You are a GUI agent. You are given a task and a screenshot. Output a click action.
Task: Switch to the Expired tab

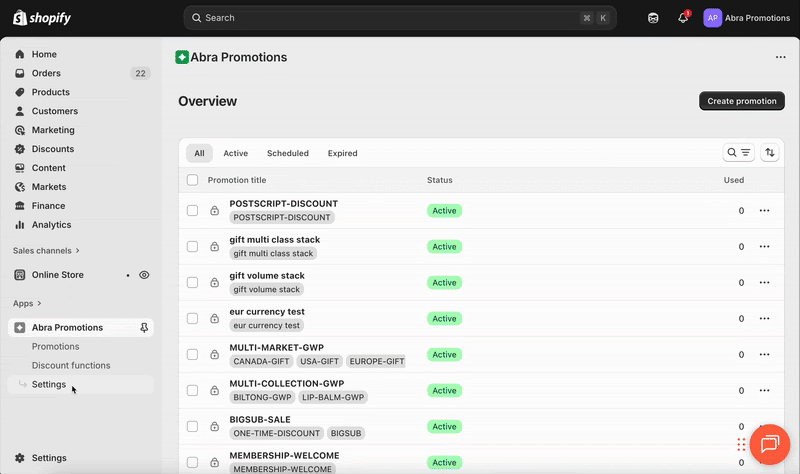pyautogui.click(x=342, y=154)
